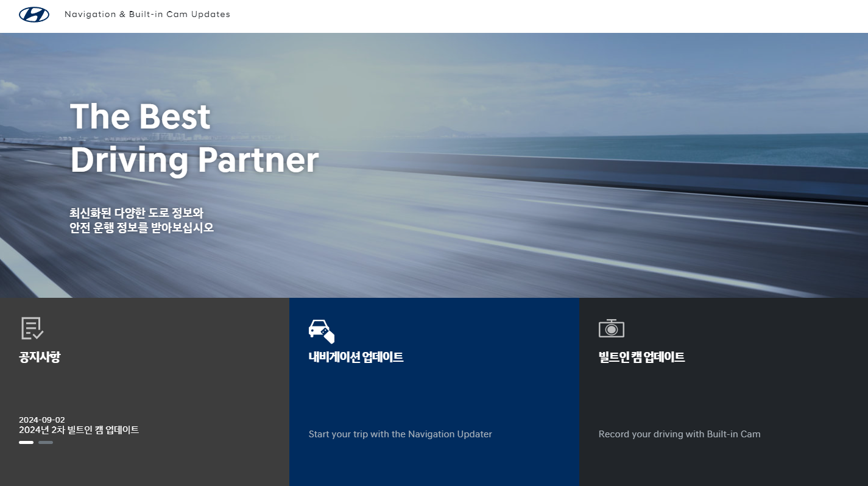Open the 공지사항 notices section
This screenshot has width=868, height=486.
pos(40,357)
